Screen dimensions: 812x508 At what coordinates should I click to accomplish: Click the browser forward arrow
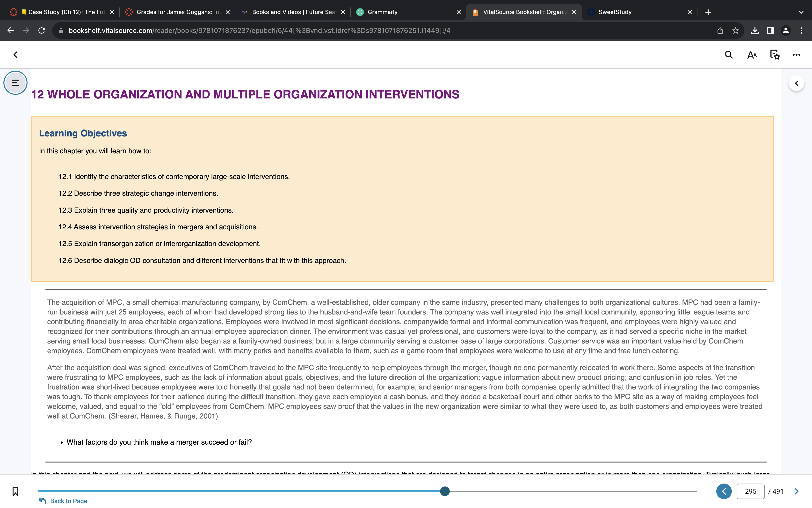tap(26, 30)
